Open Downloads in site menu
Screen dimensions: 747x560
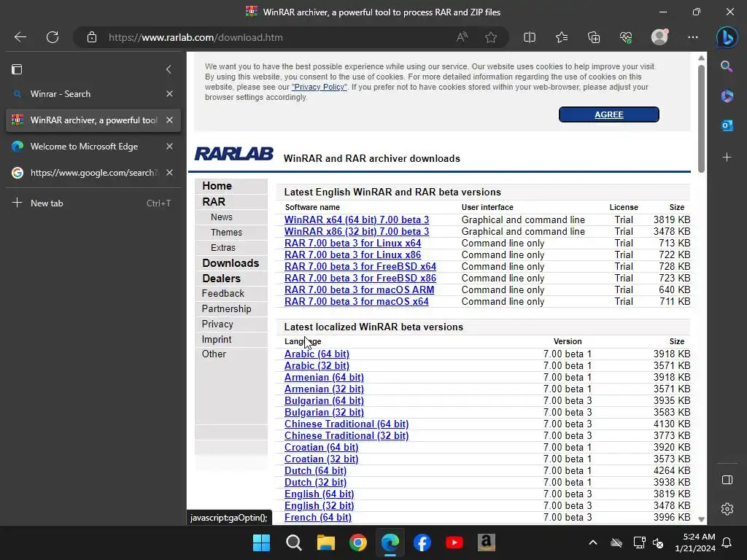[231, 262]
